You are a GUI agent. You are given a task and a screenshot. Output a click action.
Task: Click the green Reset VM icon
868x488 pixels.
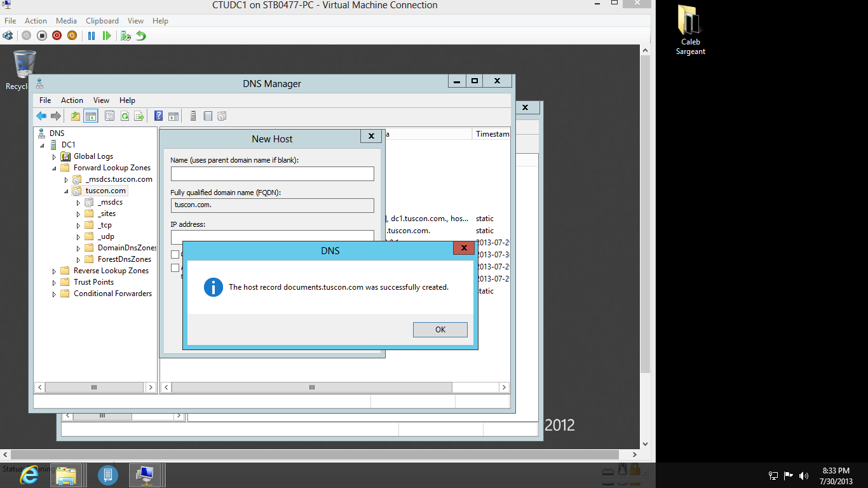tap(107, 36)
